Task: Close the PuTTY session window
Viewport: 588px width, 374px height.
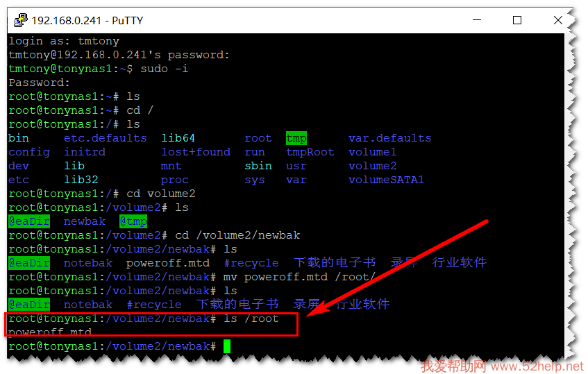Action: 557,20
